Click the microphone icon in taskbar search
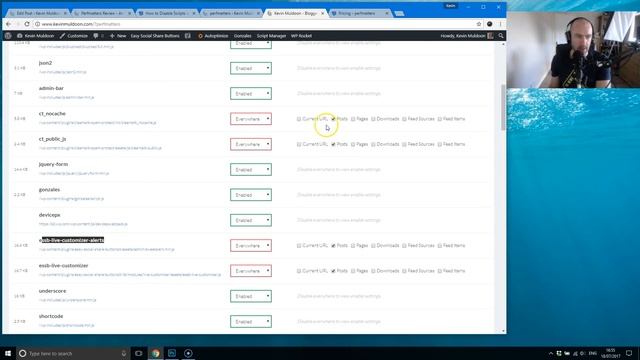Image resolution: width=640 pixels, height=360 pixels. [124, 353]
